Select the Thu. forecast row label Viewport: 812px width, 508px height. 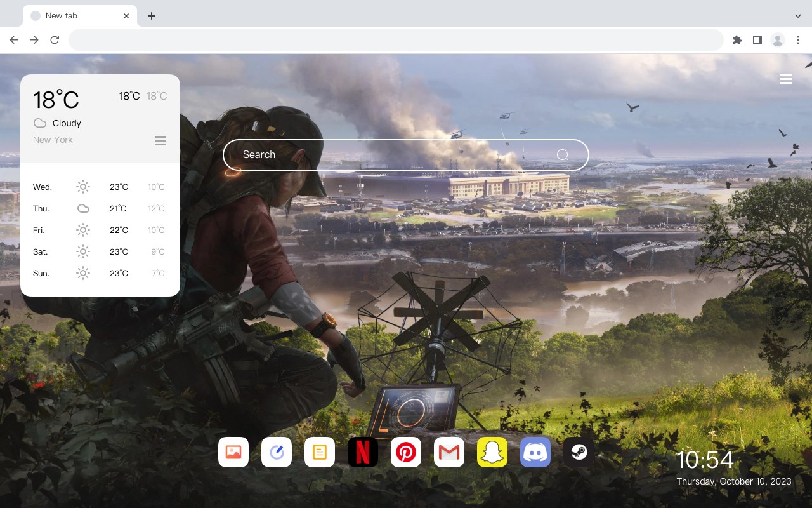click(x=41, y=208)
